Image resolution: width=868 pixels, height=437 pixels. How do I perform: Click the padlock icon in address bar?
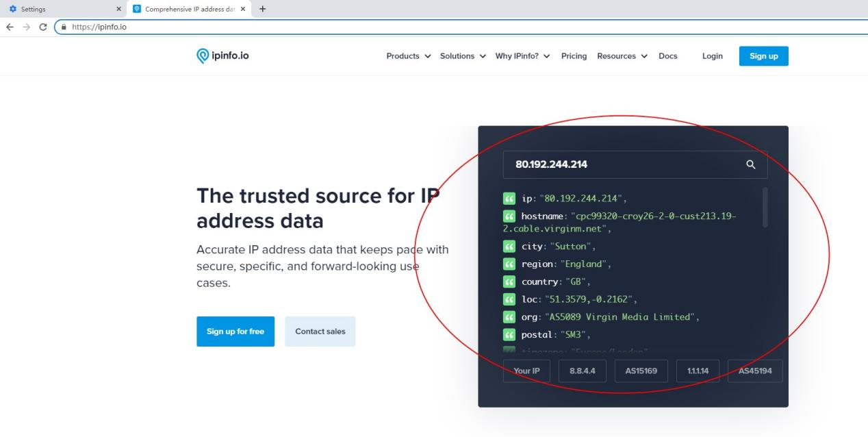click(64, 27)
